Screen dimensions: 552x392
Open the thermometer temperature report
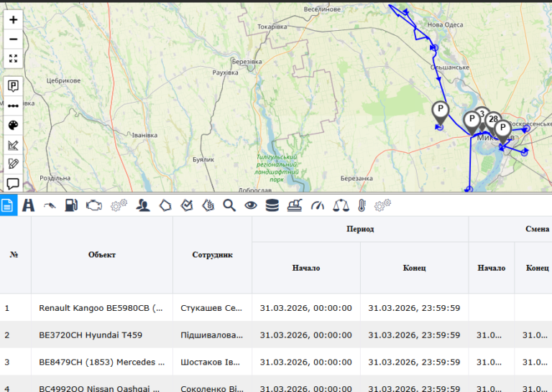(x=361, y=206)
